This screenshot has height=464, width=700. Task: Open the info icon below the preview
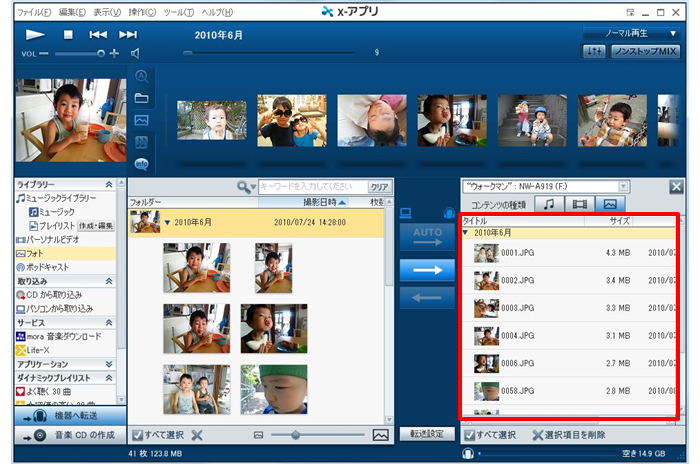(142, 163)
